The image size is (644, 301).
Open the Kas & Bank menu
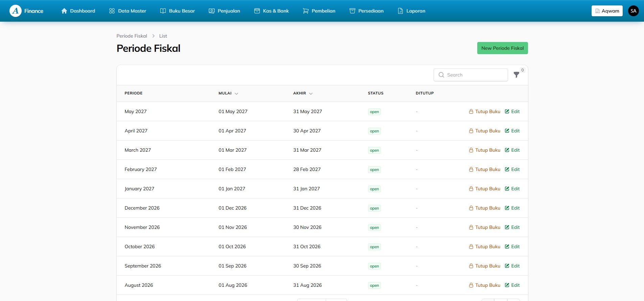click(x=271, y=11)
